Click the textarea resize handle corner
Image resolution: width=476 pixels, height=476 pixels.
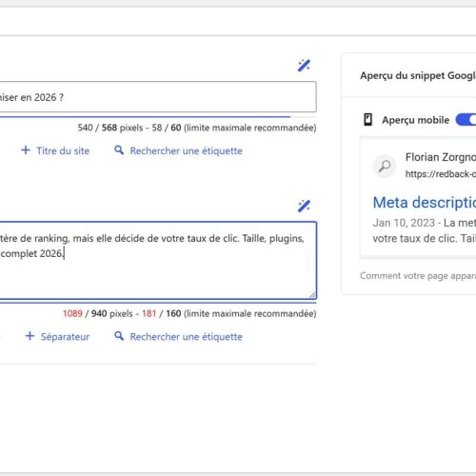click(312, 295)
